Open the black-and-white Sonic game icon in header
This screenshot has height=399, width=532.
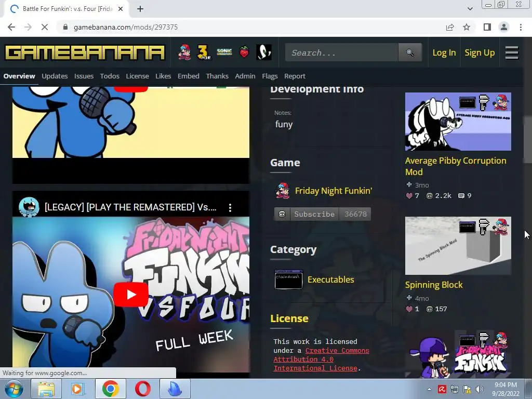(x=263, y=52)
